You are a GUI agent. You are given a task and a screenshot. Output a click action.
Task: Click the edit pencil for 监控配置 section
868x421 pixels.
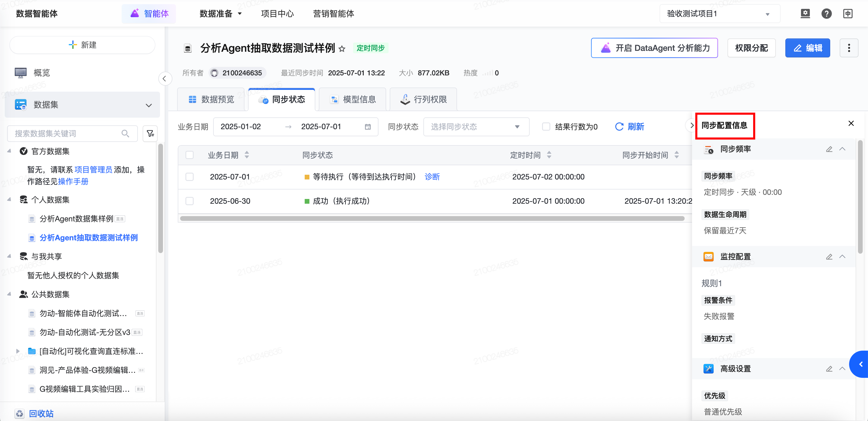pyautogui.click(x=829, y=257)
